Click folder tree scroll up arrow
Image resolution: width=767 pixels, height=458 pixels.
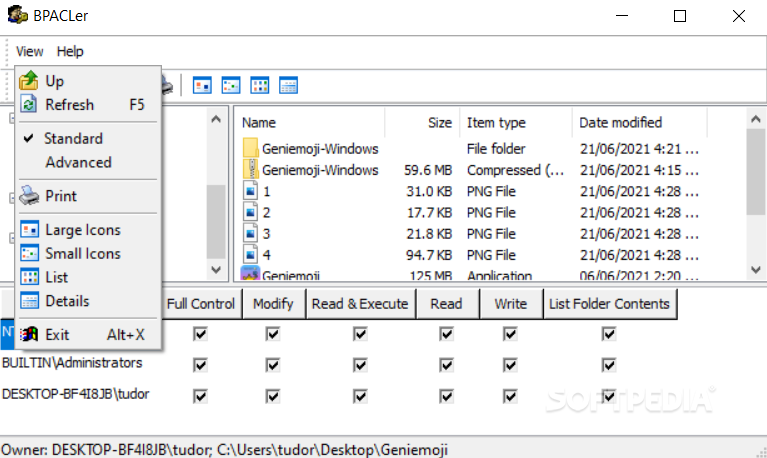click(x=216, y=119)
